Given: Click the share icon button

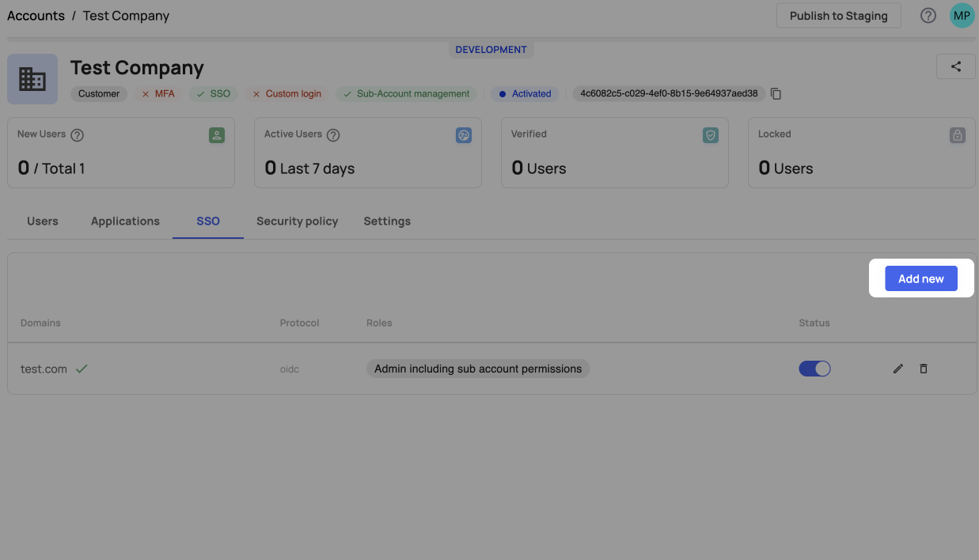Looking at the screenshot, I should click(x=955, y=66).
